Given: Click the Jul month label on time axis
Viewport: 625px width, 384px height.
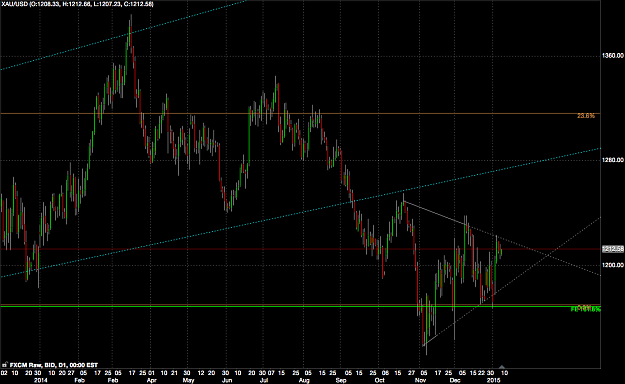Looking at the screenshot, I should click(x=264, y=380).
